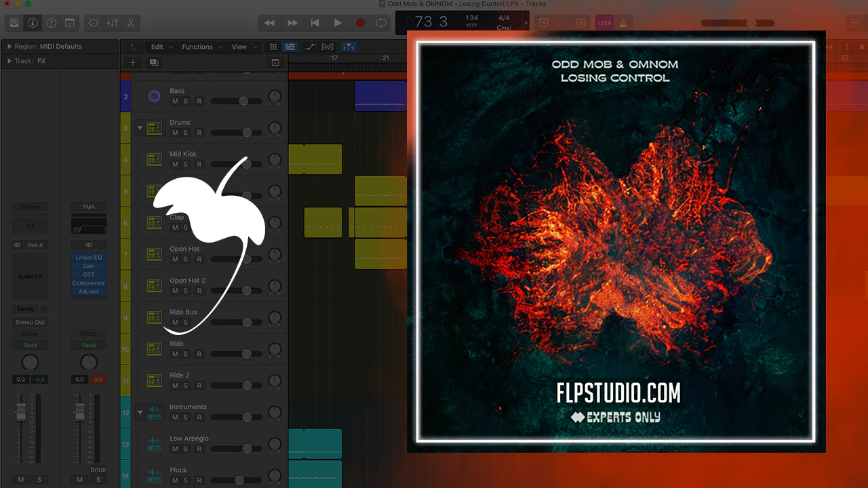Record-enable the Bass track
The image size is (868, 488).
click(199, 101)
